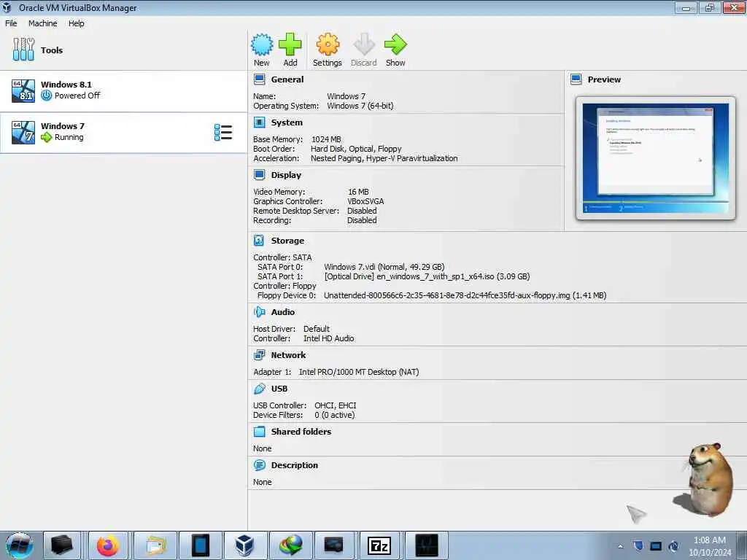Open the Windows 7 machine tools list menu
Image resolution: width=747 pixels, height=560 pixels.
pos(223,133)
